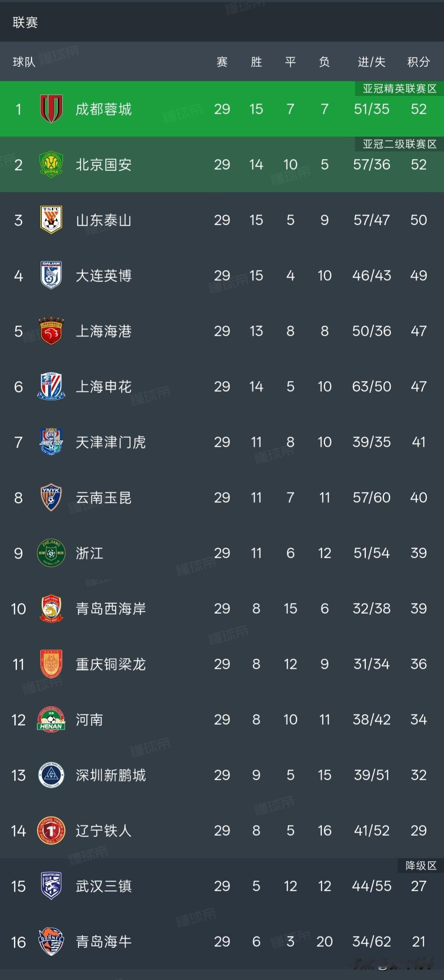Sort by the 积分 column header
444x980 pixels.
point(419,62)
